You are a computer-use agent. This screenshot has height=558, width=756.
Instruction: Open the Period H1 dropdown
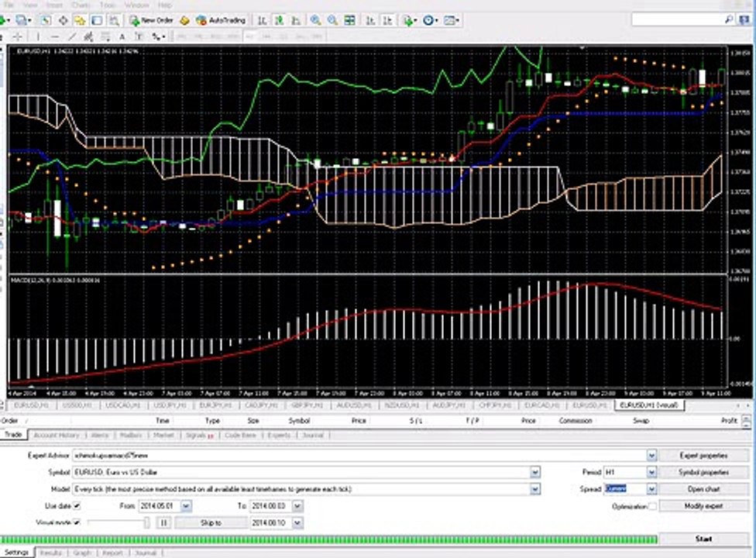point(651,472)
